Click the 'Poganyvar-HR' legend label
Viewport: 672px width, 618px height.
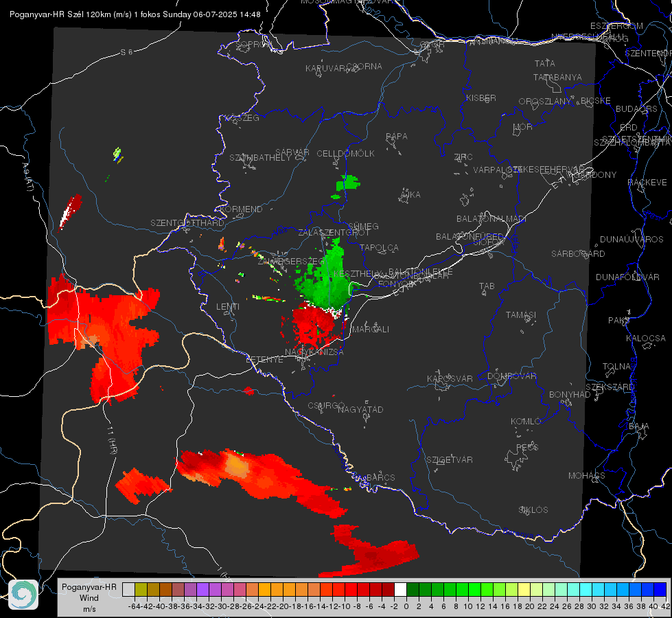(89, 587)
